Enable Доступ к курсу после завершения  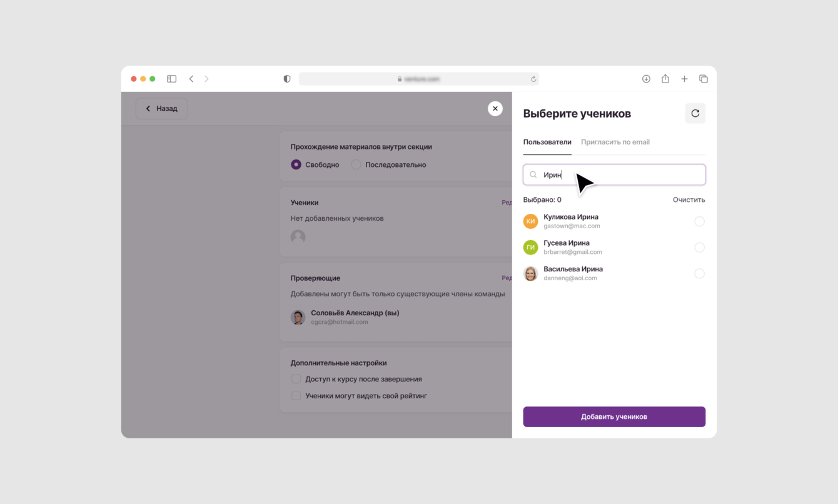[296, 379]
